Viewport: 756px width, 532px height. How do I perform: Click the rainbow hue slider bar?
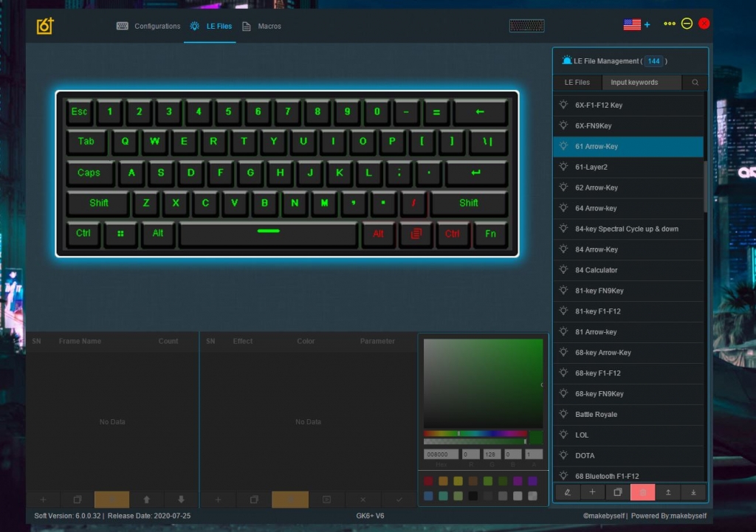[475, 433]
